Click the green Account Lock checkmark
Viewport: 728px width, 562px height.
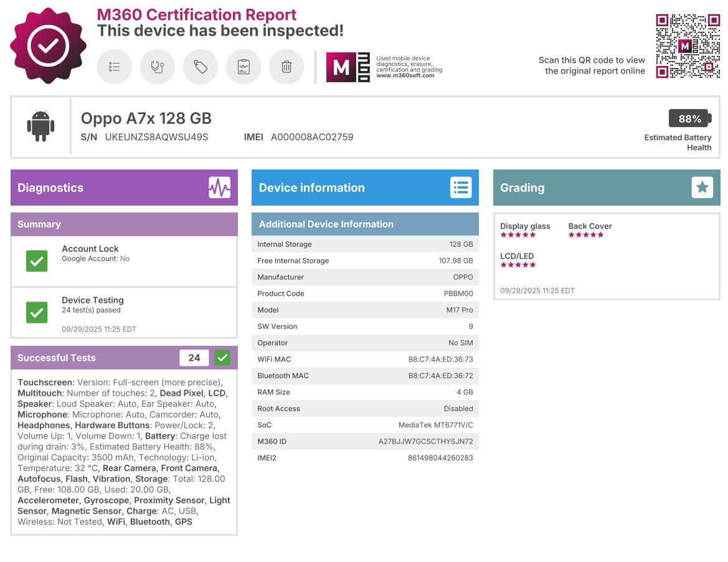(x=37, y=260)
